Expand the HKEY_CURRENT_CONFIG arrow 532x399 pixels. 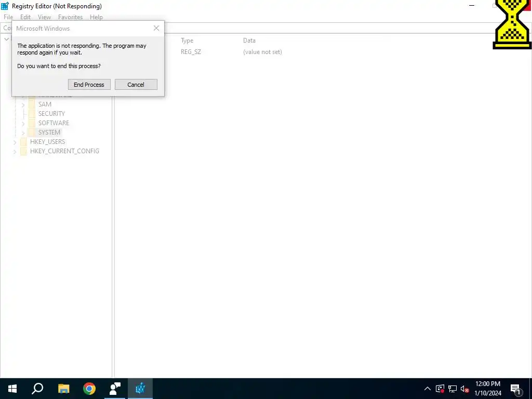click(x=15, y=152)
